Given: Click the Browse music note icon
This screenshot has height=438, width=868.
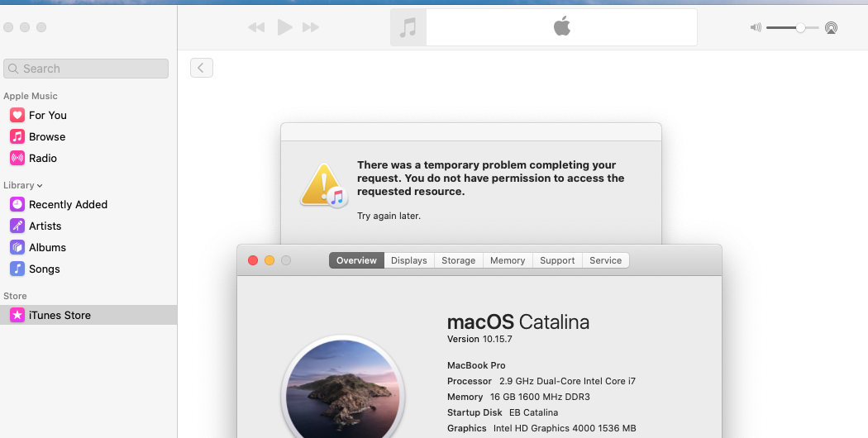Looking at the screenshot, I should tap(17, 136).
